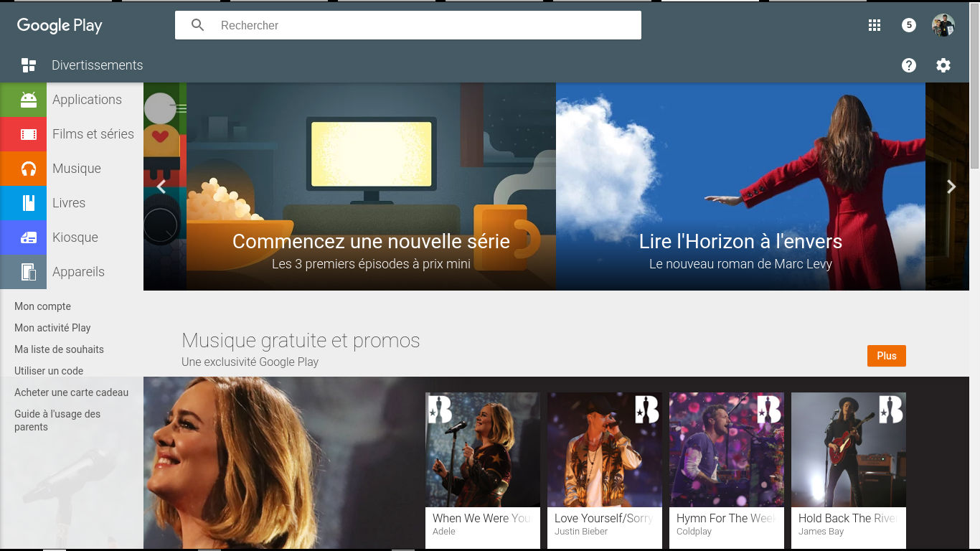Open the settings gear icon

click(x=943, y=65)
